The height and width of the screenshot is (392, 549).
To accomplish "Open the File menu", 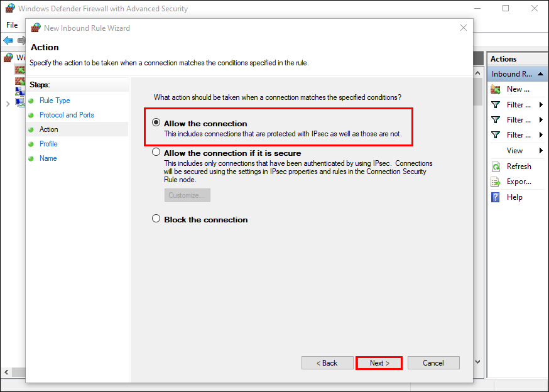I will pos(12,25).
